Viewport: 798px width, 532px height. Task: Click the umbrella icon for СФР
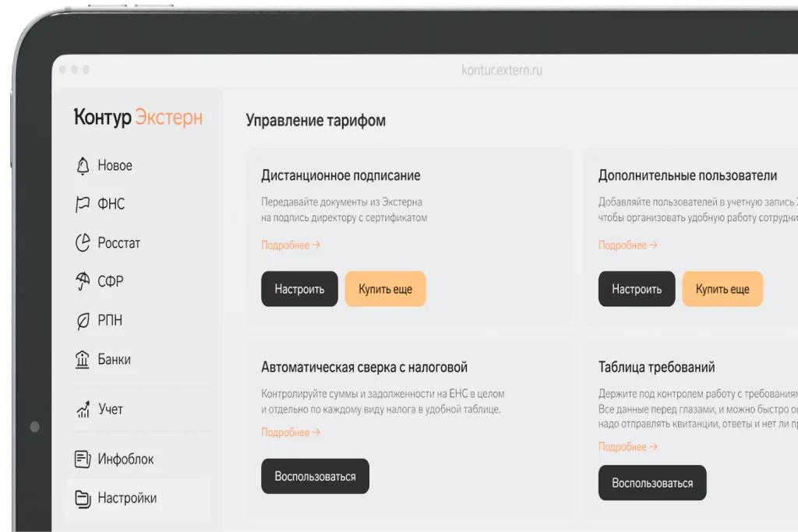tap(83, 280)
